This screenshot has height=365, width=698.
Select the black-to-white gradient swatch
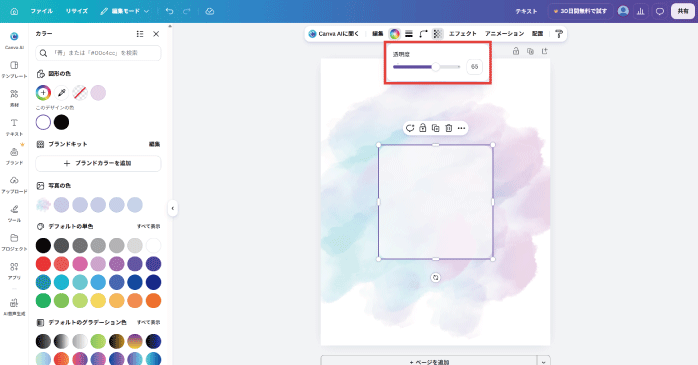[61, 341]
